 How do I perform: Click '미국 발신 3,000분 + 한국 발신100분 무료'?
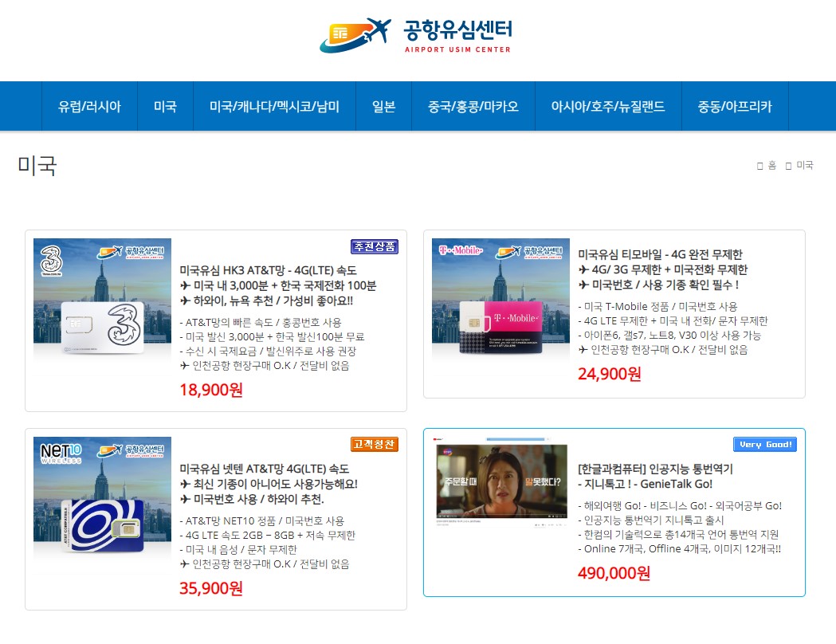click(275, 337)
